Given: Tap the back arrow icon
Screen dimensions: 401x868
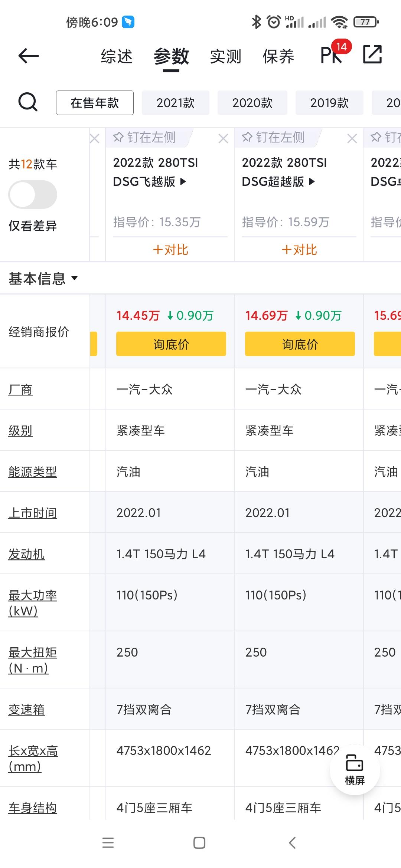Looking at the screenshot, I should coord(29,56).
